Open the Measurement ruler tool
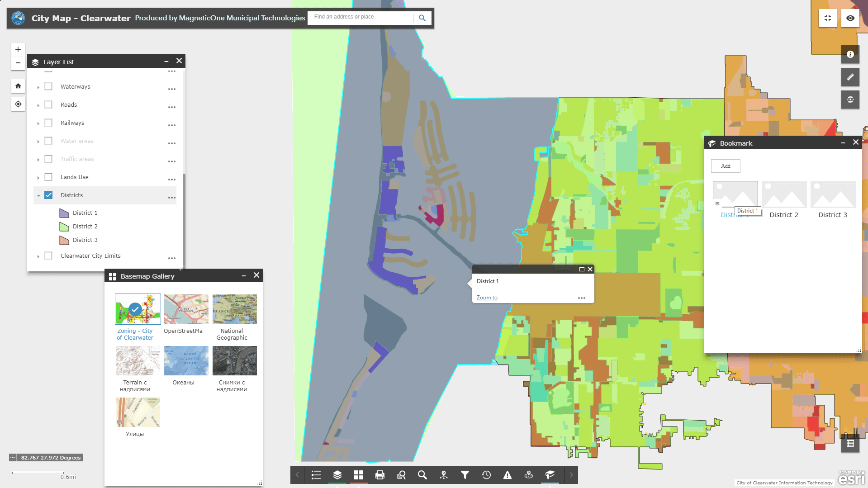 pos(850,77)
